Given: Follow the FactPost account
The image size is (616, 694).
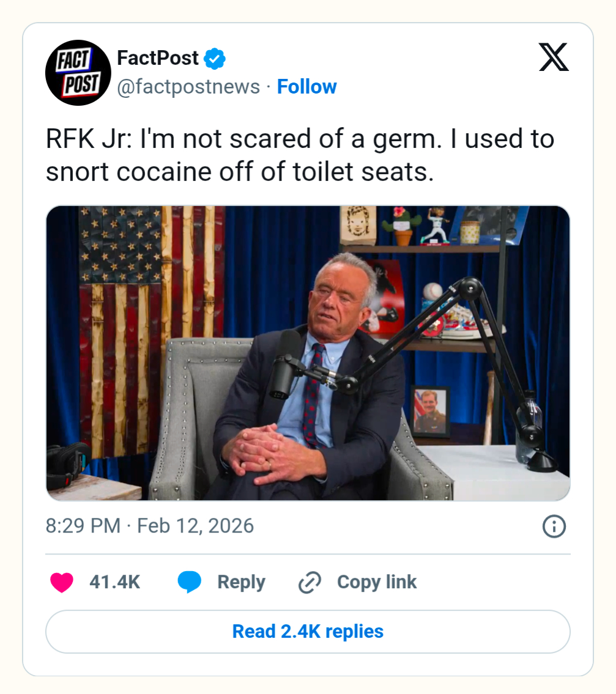Looking at the screenshot, I should tap(306, 87).
